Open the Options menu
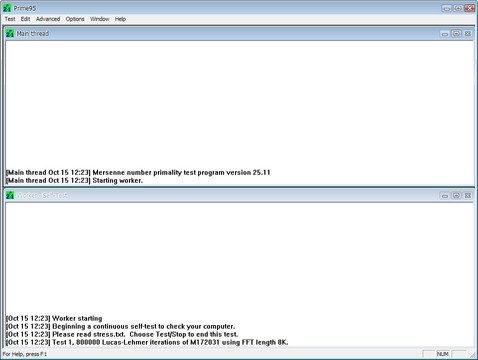 tap(75, 19)
